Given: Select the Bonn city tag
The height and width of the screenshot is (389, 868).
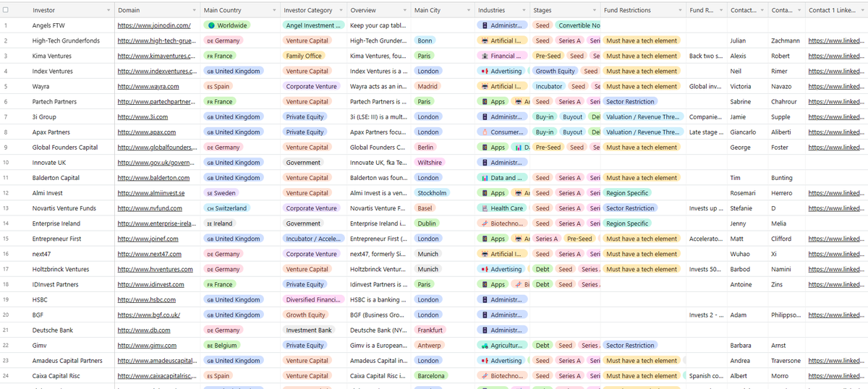Looking at the screenshot, I should (425, 40).
